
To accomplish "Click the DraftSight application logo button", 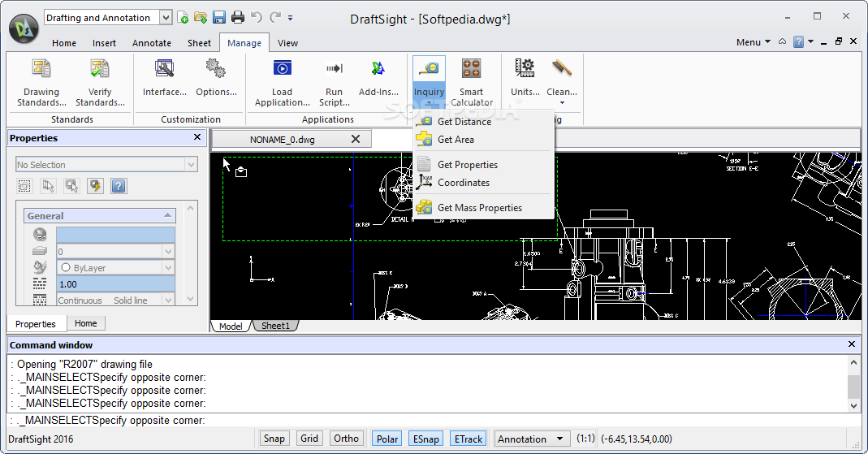I will [24, 28].
